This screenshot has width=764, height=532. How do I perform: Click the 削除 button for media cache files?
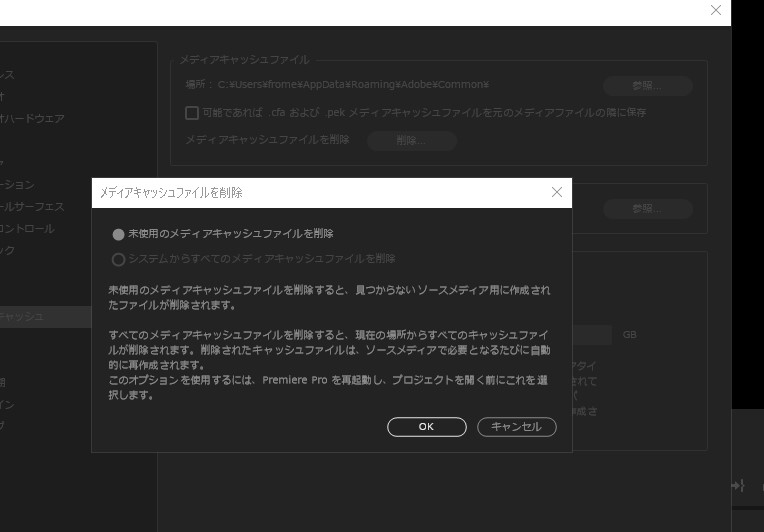pyautogui.click(x=411, y=141)
